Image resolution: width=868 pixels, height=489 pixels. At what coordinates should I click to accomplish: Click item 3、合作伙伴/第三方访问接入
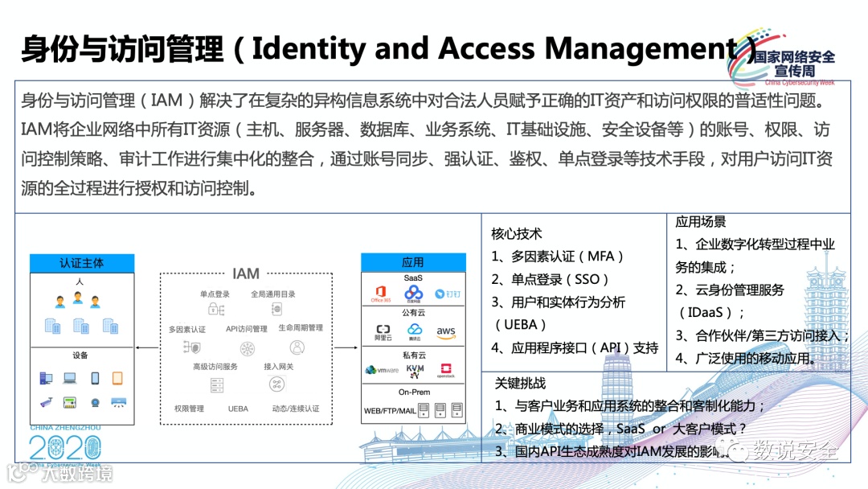point(762,335)
